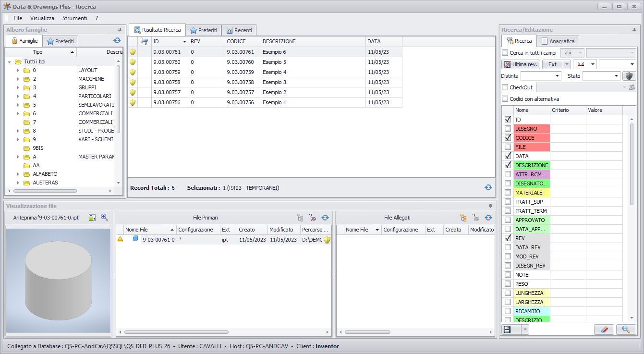Click the shield icon of row Esempio 3
Image resolution: width=644 pixels, height=354 pixels.
(133, 82)
